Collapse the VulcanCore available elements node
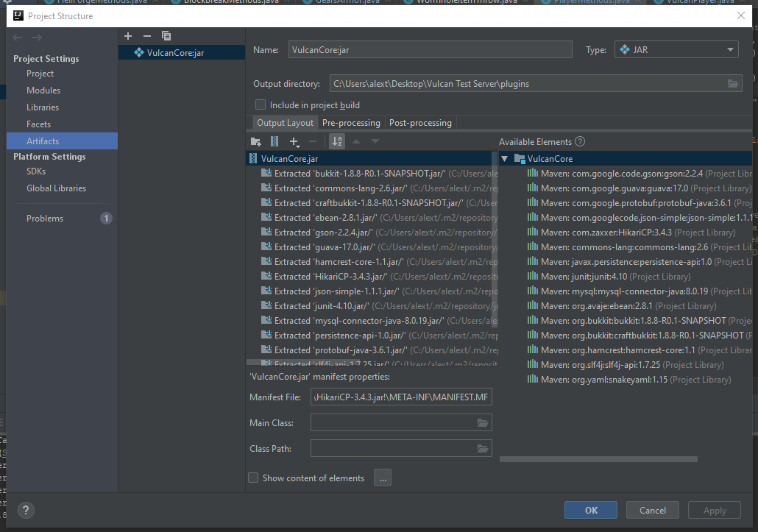Screen dimensions: 758x532 pos(505,158)
